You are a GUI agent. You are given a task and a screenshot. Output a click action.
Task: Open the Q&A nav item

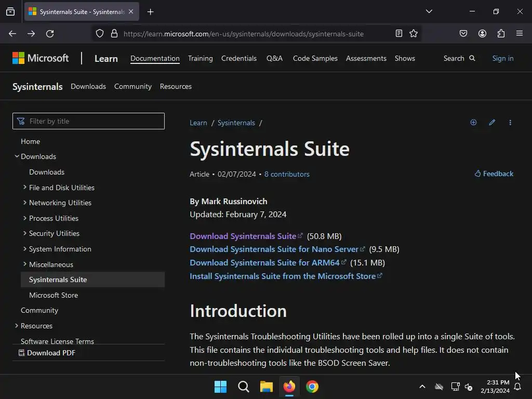(274, 58)
